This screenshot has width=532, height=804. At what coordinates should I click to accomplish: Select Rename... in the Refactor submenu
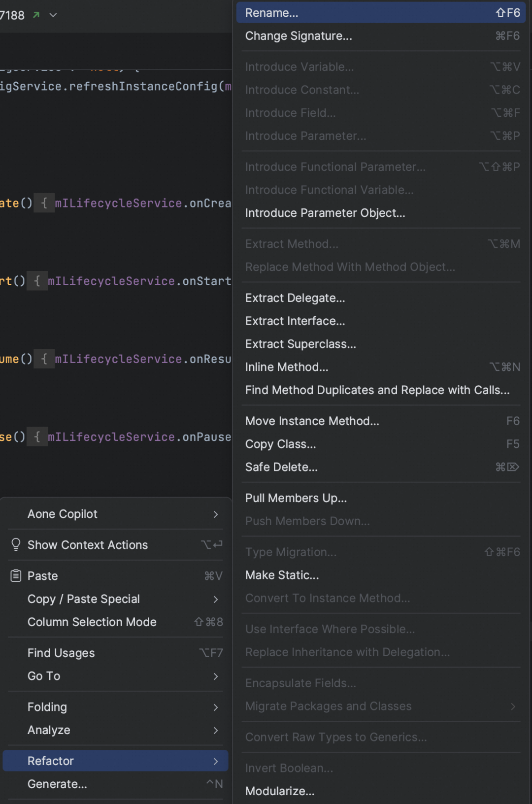click(381, 13)
